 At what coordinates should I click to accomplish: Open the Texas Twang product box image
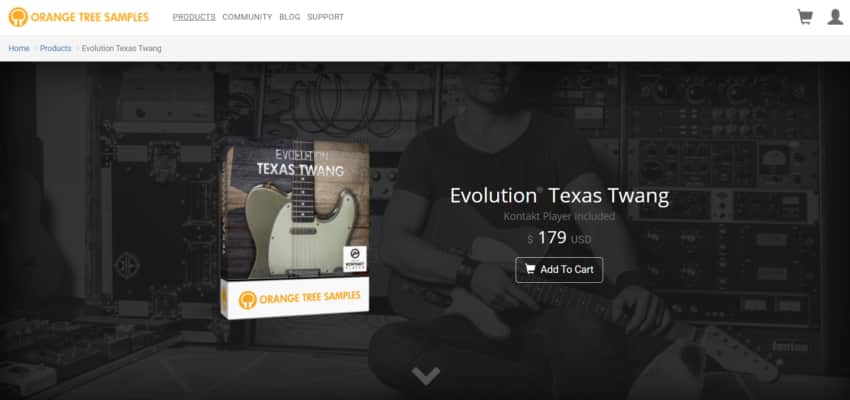tap(295, 228)
